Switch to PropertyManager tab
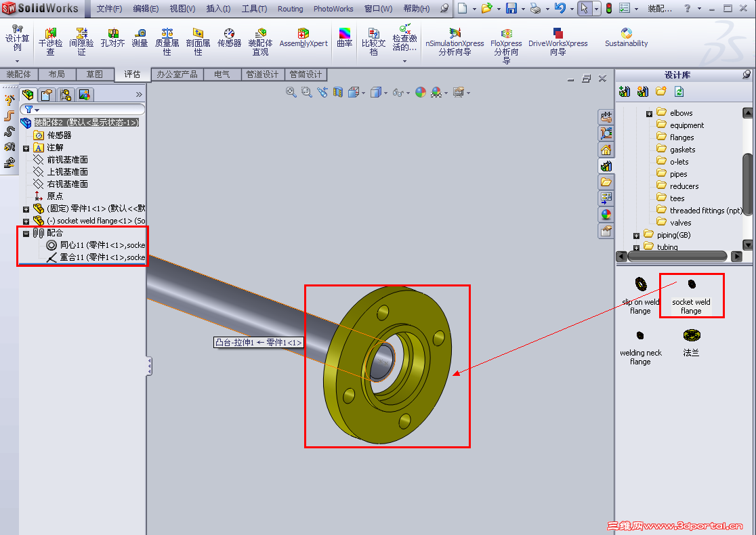Screen dimensions: 756x535 47,94
